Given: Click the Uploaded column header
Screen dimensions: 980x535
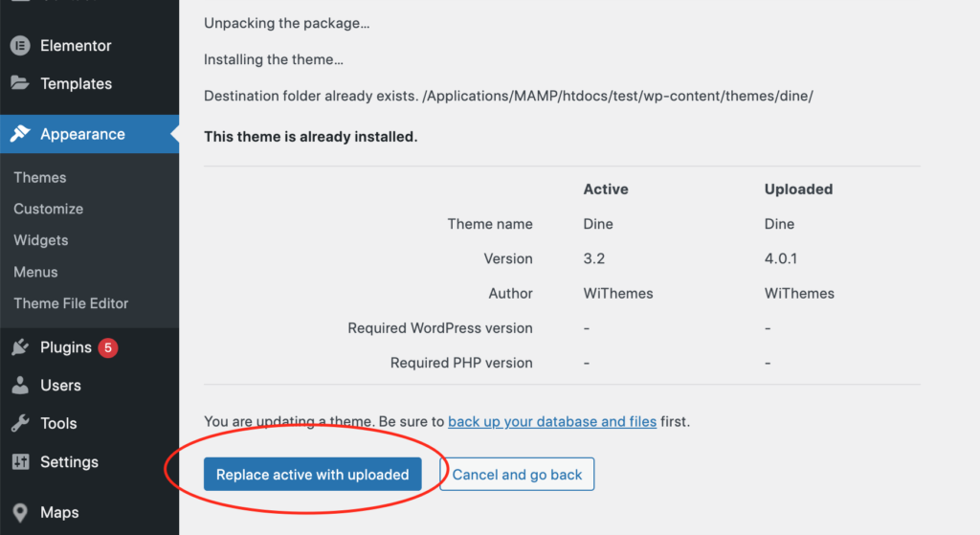Looking at the screenshot, I should coord(798,189).
